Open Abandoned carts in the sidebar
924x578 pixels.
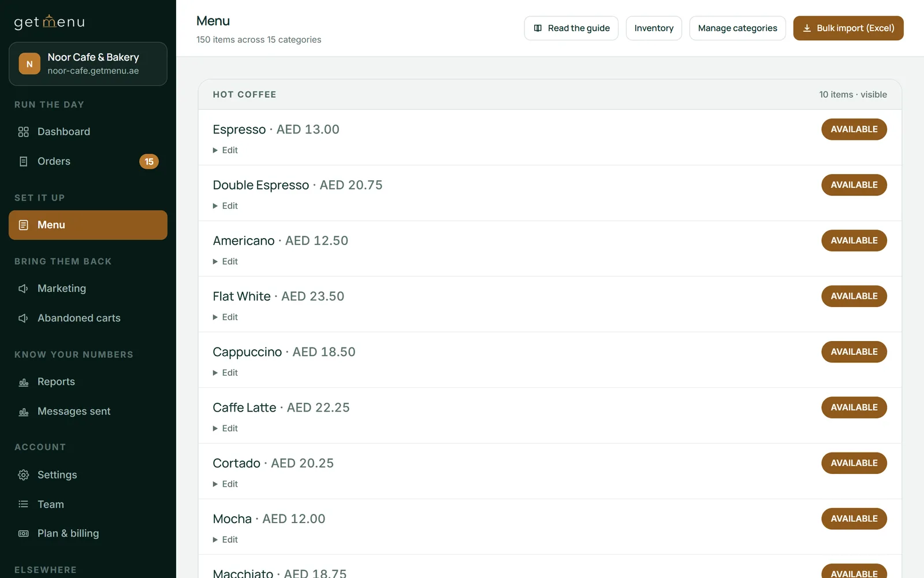88,318
